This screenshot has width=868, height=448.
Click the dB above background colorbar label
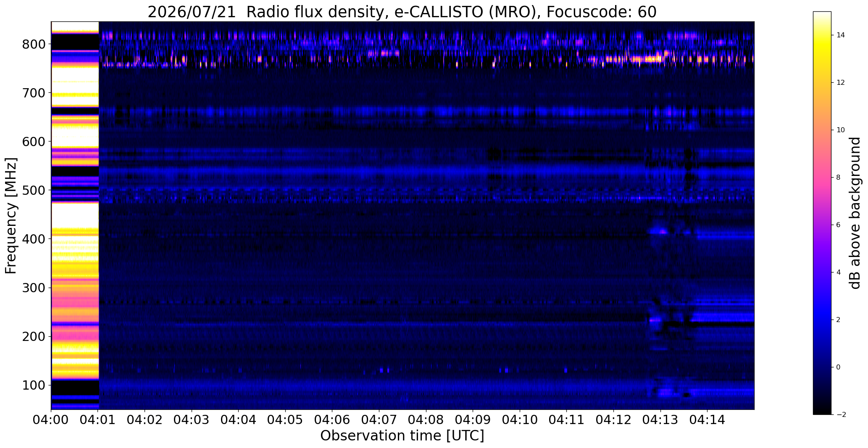pyautogui.click(x=855, y=213)
